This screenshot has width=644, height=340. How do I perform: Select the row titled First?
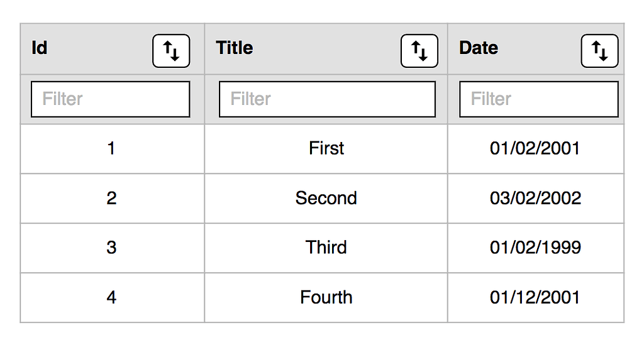pyautogui.click(x=326, y=148)
